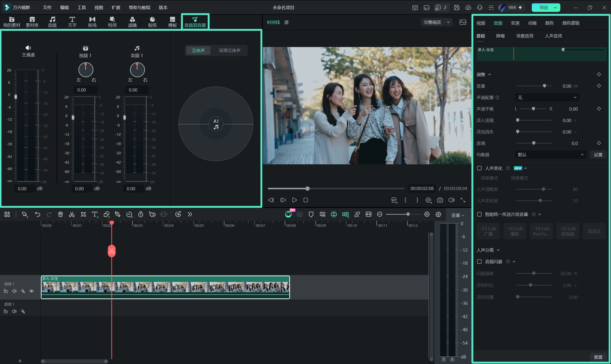
Task: Enable the 人声美化 checkbox
Action: click(479, 168)
